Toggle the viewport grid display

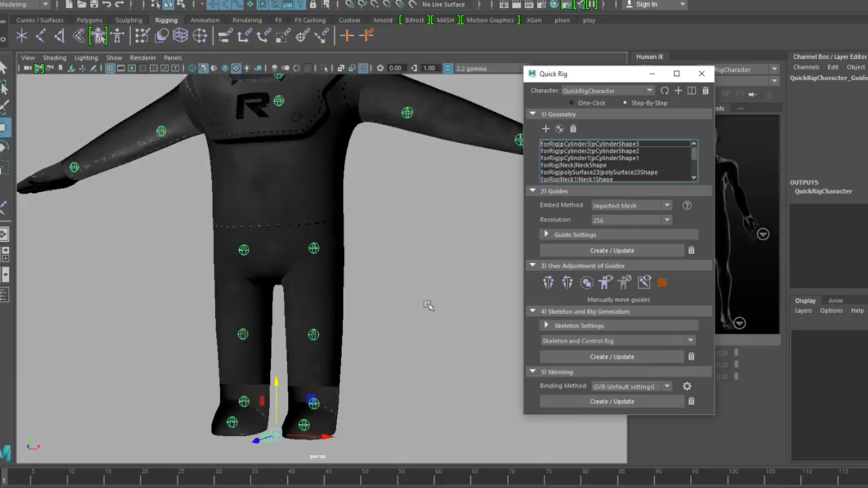(x=110, y=68)
